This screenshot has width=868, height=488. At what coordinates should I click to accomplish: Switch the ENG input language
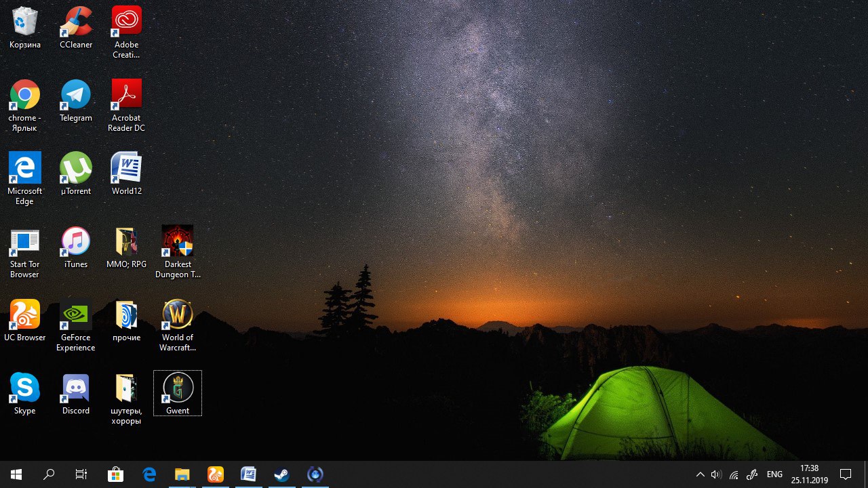tap(774, 474)
